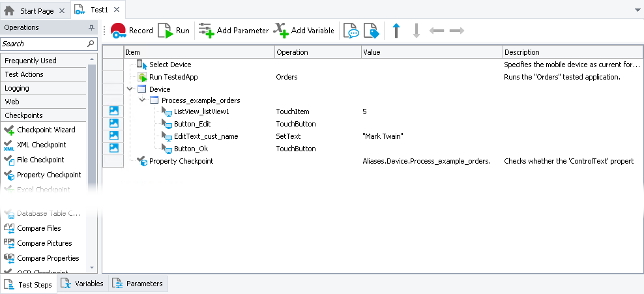Screen dimensions: 644x294
Task: Open image icon for ListView_listView1 row
Action: tap(113, 111)
